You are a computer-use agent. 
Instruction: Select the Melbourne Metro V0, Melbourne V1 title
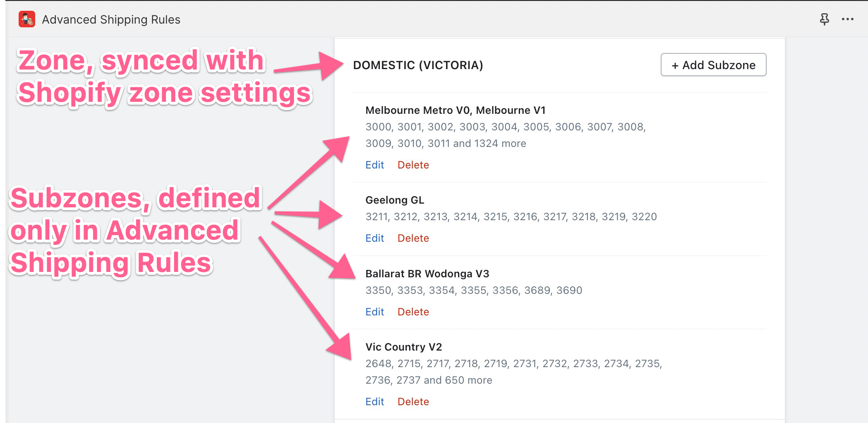coord(456,110)
